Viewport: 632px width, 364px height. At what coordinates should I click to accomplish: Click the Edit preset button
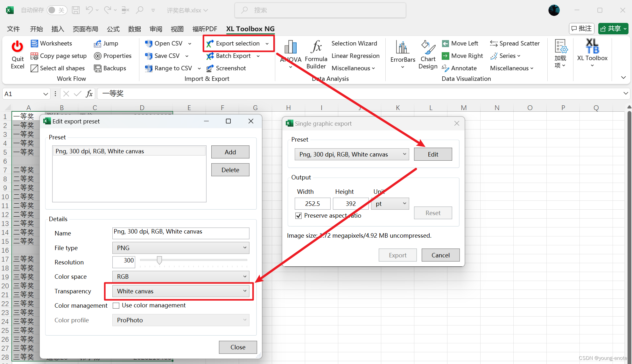432,154
